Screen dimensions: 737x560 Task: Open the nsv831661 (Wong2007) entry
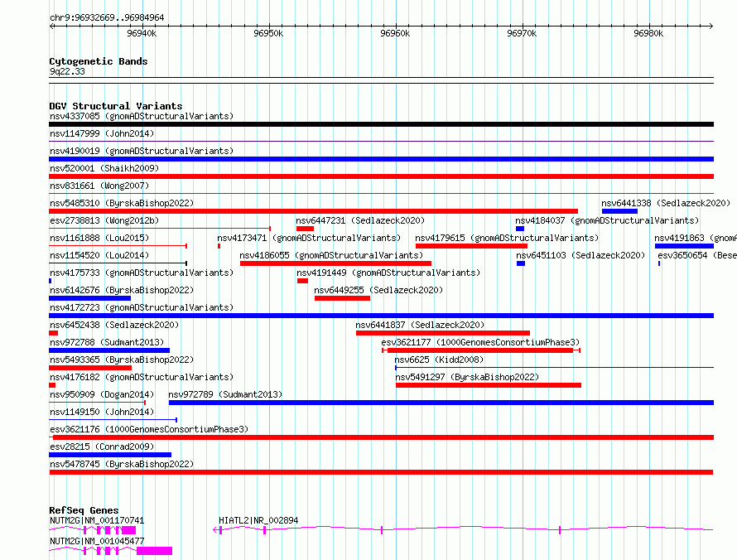(x=99, y=186)
